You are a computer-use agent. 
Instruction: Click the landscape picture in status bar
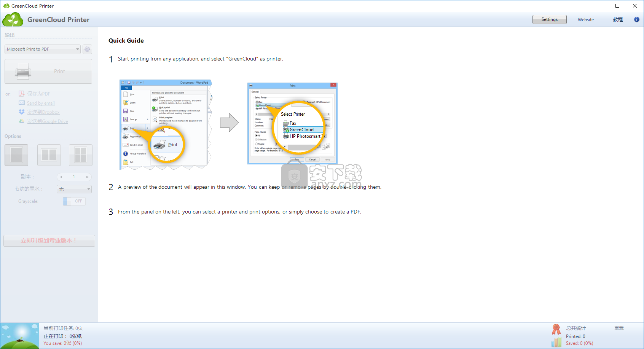[20, 336]
